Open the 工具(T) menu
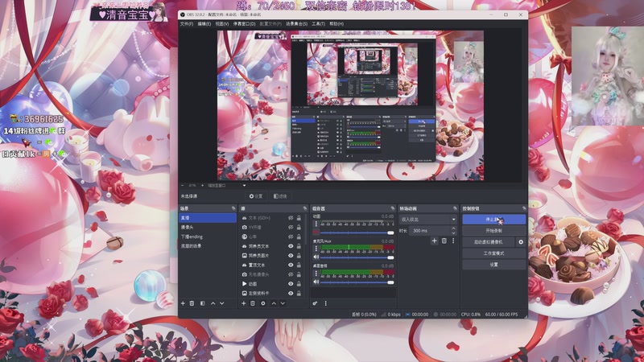This screenshot has width=644, height=362. pyautogui.click(x=318, y=24)
